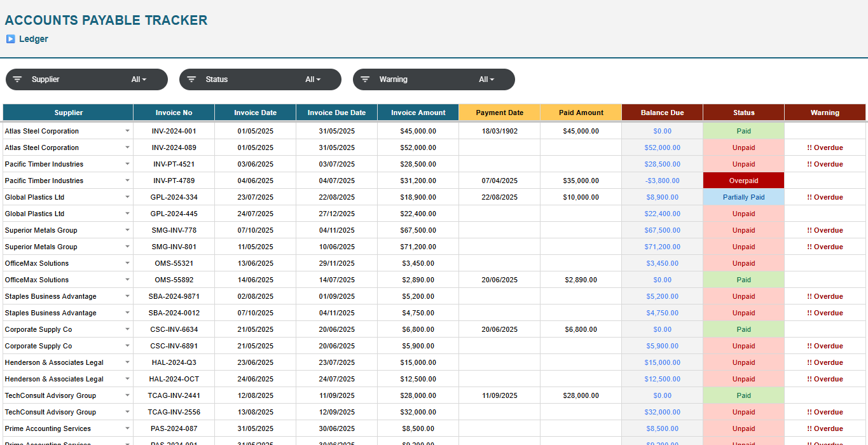Select the Balance Due column header
Image resolution: width=868 pixels, height=445 pixels.
coord(662,113)
